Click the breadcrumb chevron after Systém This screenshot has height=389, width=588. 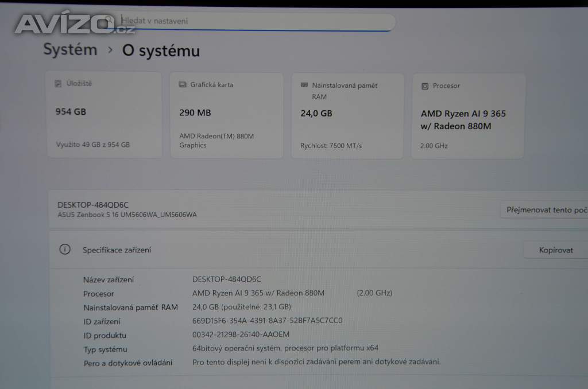pyautogui.click(x=110, y=50)
